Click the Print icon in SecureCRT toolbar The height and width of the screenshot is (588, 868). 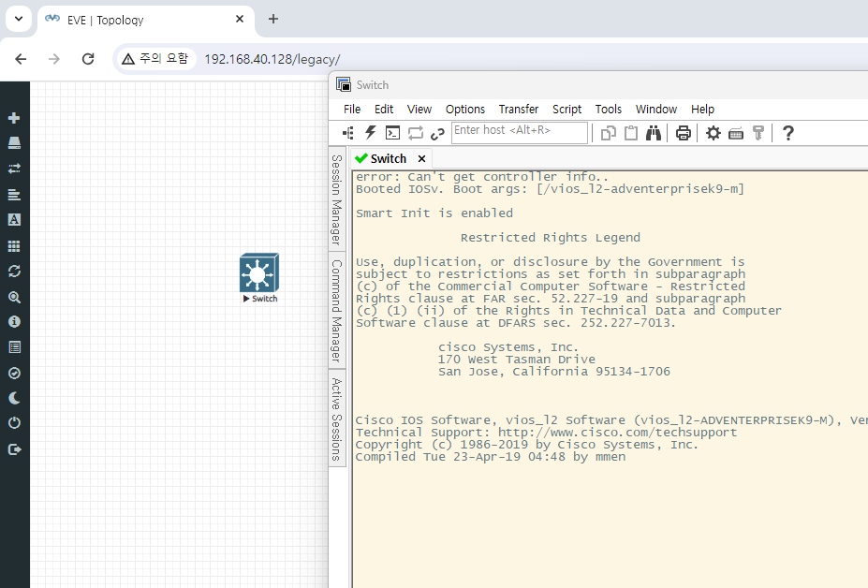(x=684, y=133)
